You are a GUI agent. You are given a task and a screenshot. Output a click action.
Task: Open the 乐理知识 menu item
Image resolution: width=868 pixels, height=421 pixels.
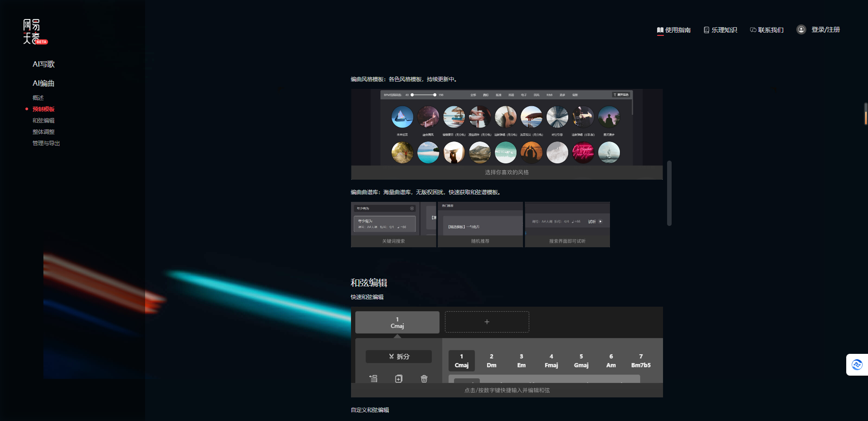point(720,30)
